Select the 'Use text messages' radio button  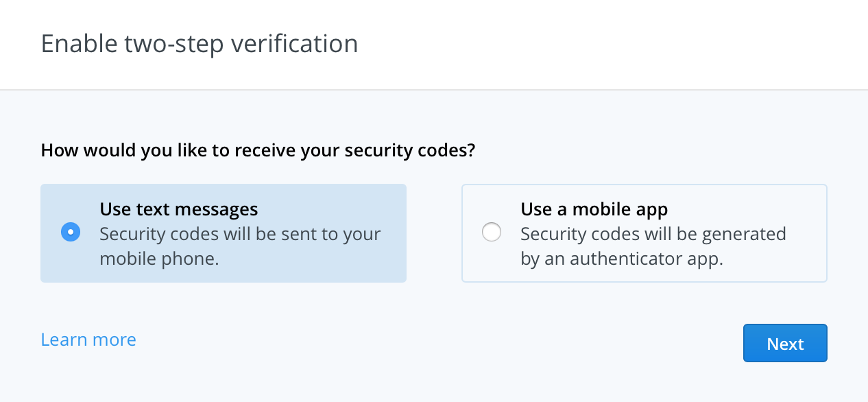(71, 232)
